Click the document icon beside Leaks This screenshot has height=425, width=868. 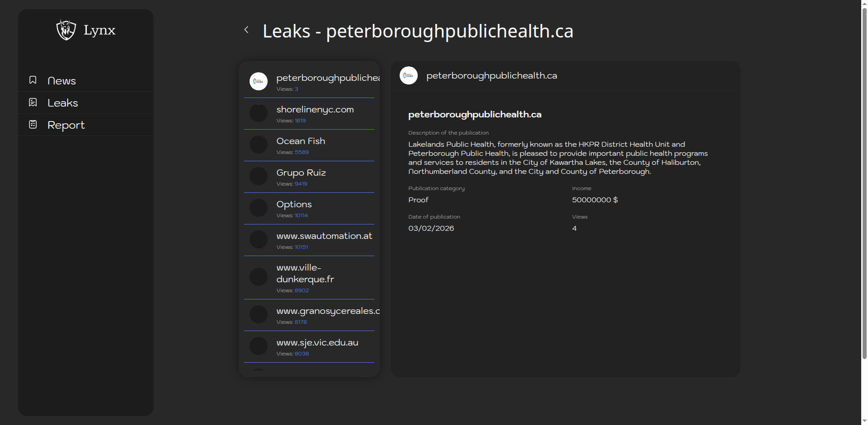pyautogui.click(x=33, y=103)
